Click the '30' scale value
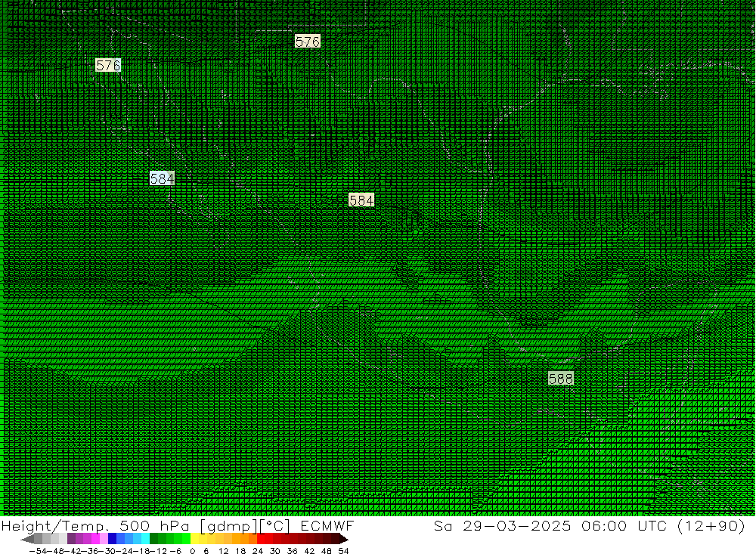This screenshot has height=554, width=756. [275, 551]
